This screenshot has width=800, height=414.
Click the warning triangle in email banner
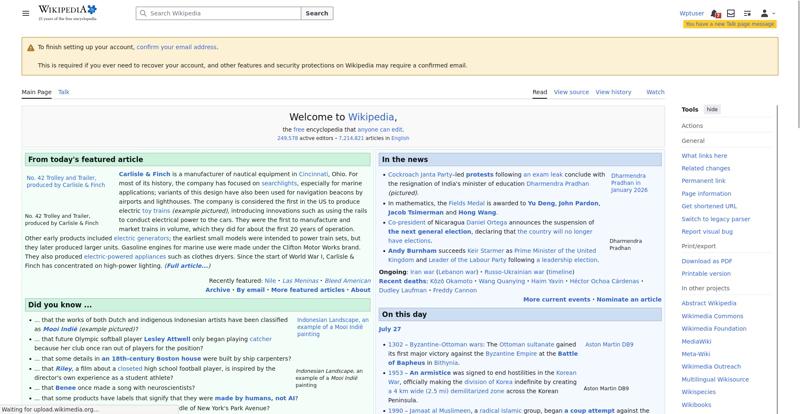click(31, 47)
